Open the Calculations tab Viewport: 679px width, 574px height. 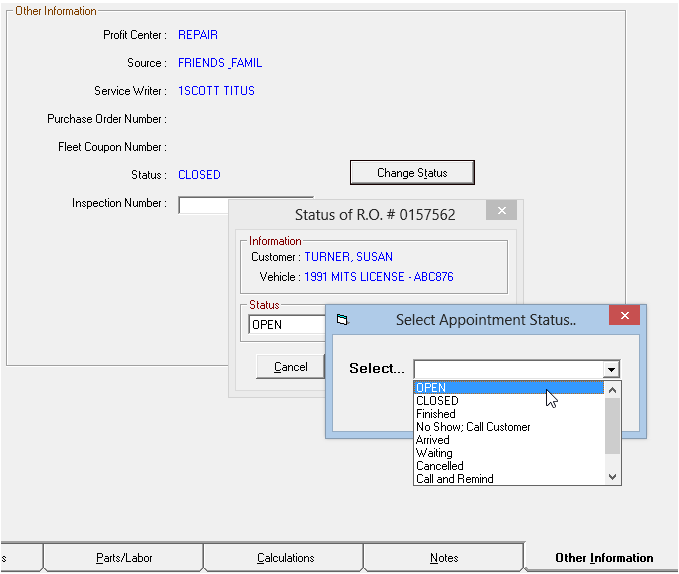[x=285, y=558]
